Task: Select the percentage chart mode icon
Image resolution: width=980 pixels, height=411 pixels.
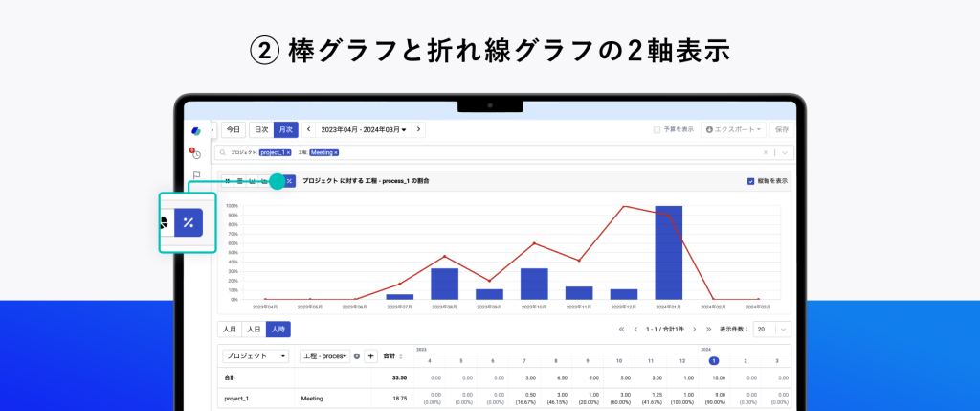Action: pyautogui.click(x=189, y=222)
